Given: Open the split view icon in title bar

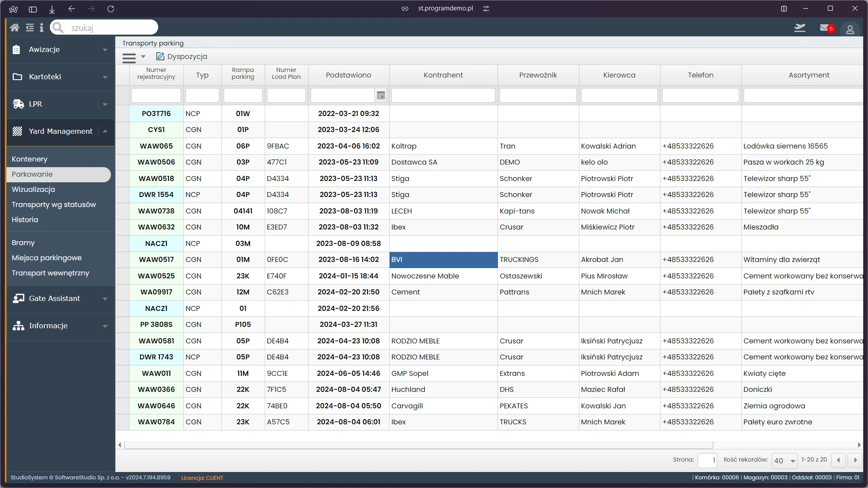Looking at the screenshot, I should point(784,8).
